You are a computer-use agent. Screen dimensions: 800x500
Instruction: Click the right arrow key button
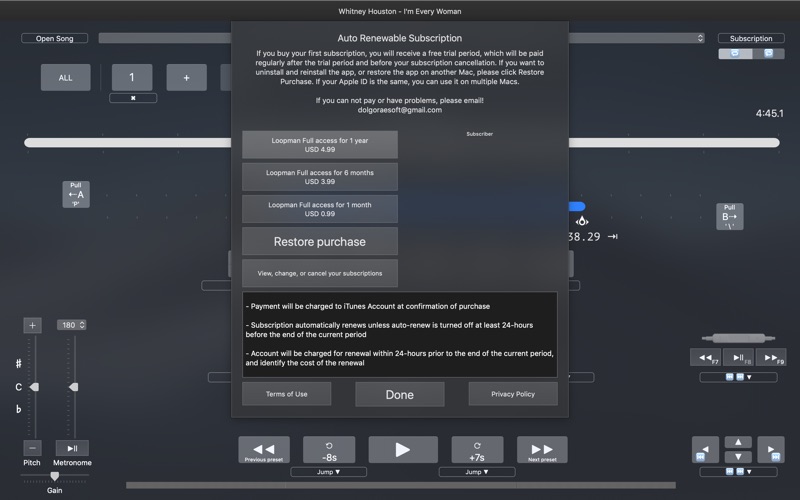[x=771, y=450]
